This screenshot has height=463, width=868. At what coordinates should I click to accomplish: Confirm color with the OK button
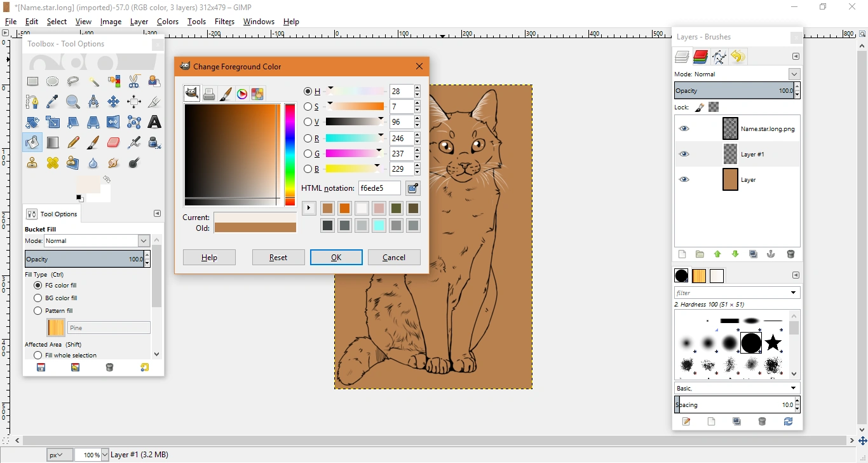(x=336, y=258)
